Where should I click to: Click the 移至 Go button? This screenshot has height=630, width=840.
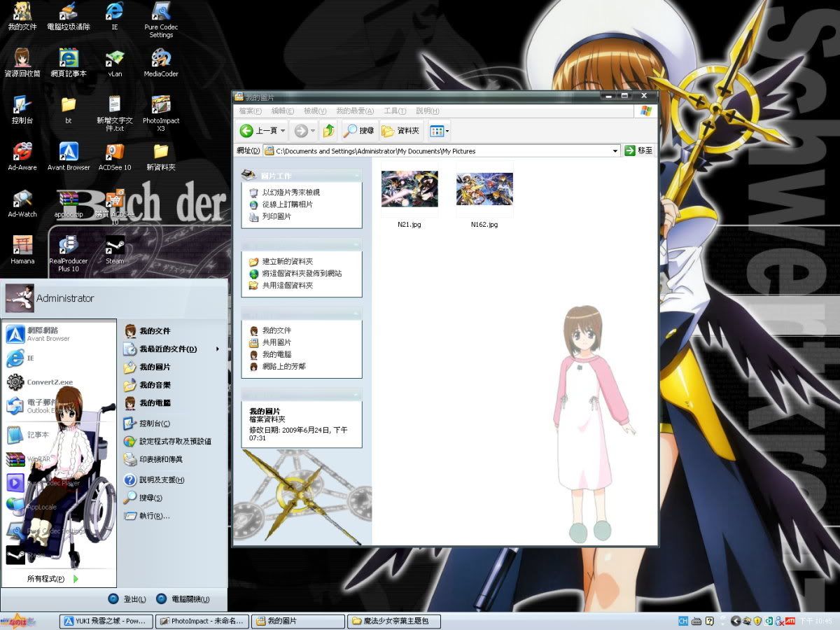click(x=638, y=150)
